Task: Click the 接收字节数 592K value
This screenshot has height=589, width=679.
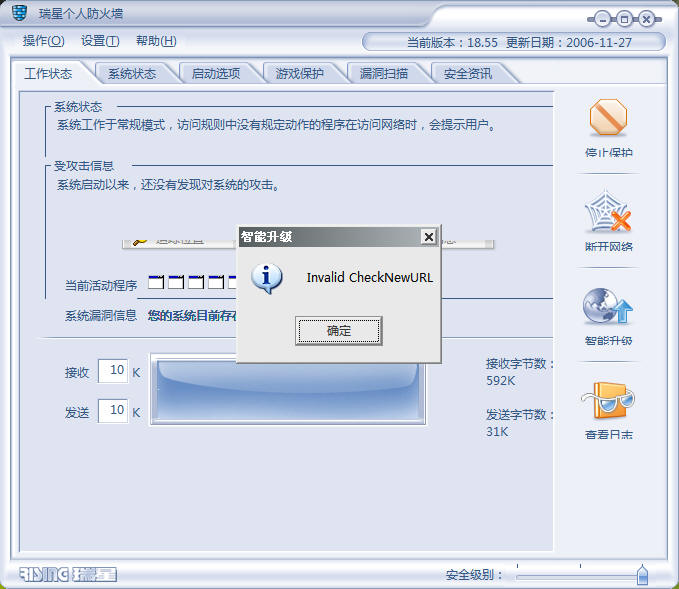Action: pos(501,381)
